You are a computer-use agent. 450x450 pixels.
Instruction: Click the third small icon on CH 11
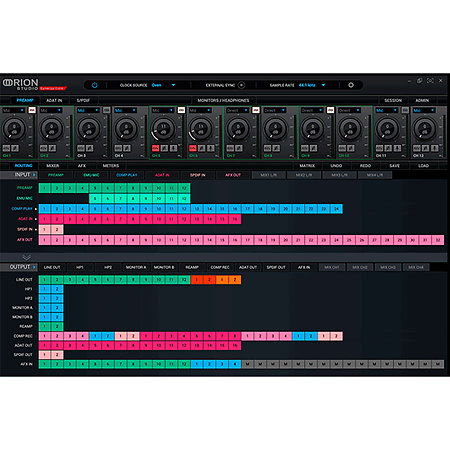pyautogui.click(x=397, y=148)
